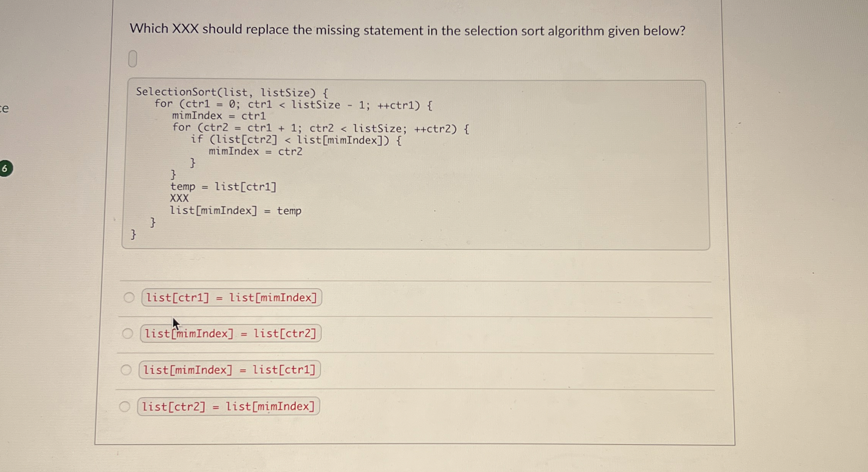Click the partial 'e' label on the left edge
Screen dimensions: 868x472
coord(3,108)
